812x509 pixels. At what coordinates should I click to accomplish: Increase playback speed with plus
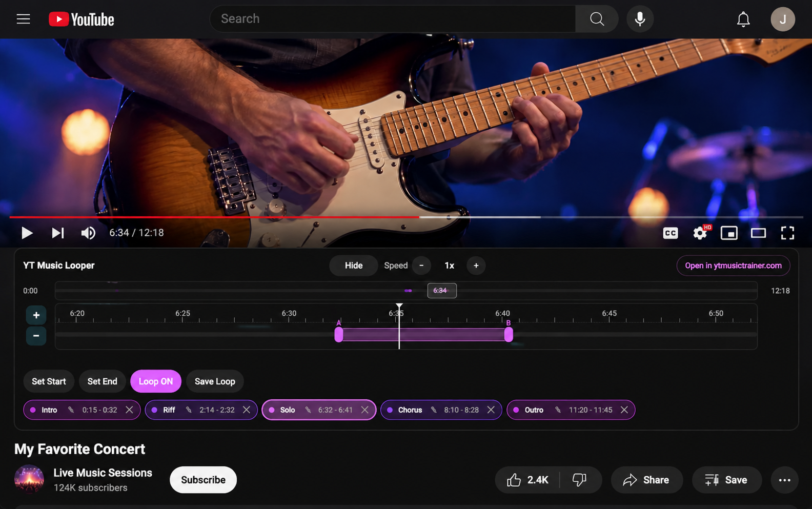[x=476, y=266]
